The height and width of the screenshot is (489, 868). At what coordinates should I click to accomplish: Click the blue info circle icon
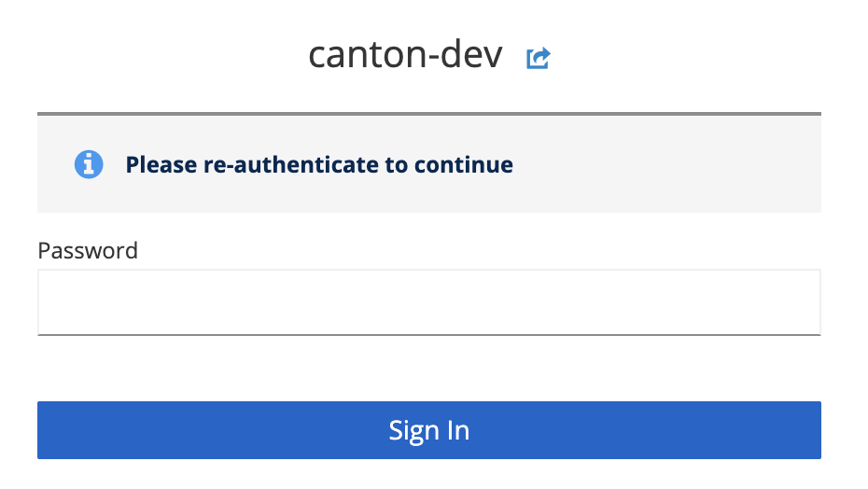[x=89, y=165]
